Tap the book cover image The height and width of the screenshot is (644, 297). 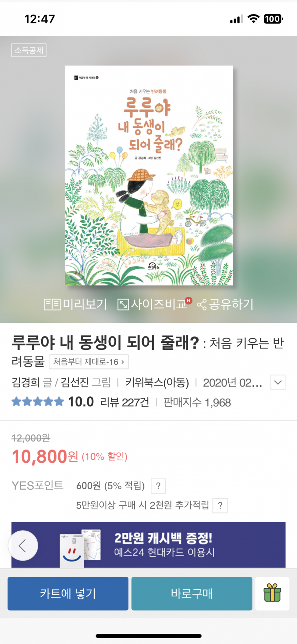click(x=149, y=176)
